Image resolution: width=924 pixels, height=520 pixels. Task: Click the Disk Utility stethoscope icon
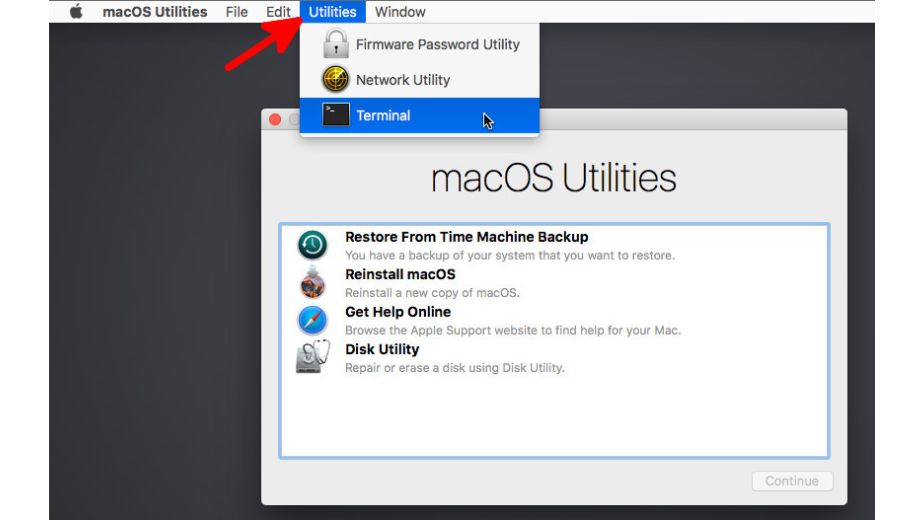[x=312, y=357]
